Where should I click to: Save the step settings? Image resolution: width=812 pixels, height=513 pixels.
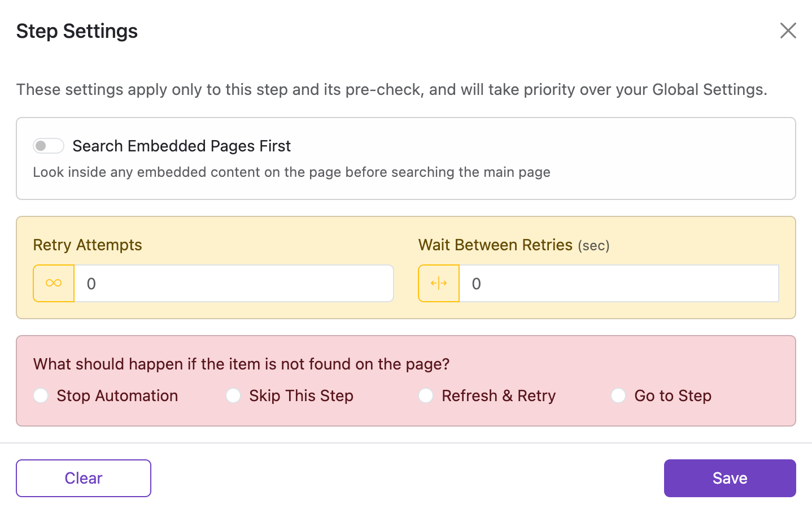point(730,478)
